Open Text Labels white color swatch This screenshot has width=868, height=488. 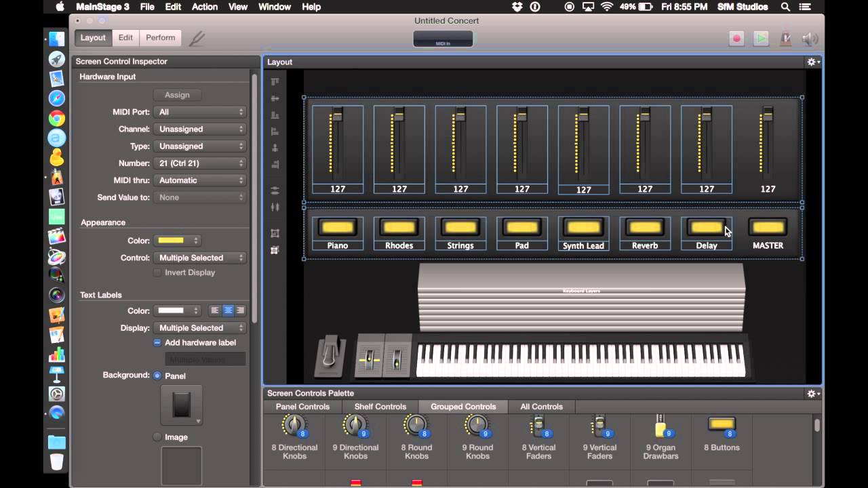178,310
